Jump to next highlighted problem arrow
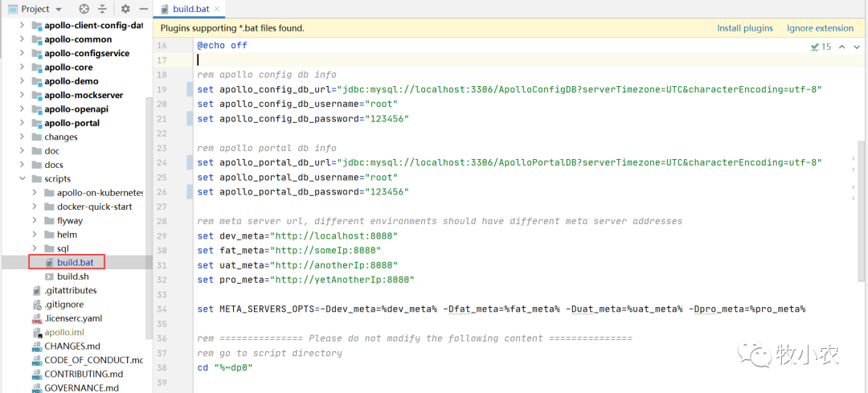Image resolution: width=868 pixels, height=393 pixels. click(857, 47)
